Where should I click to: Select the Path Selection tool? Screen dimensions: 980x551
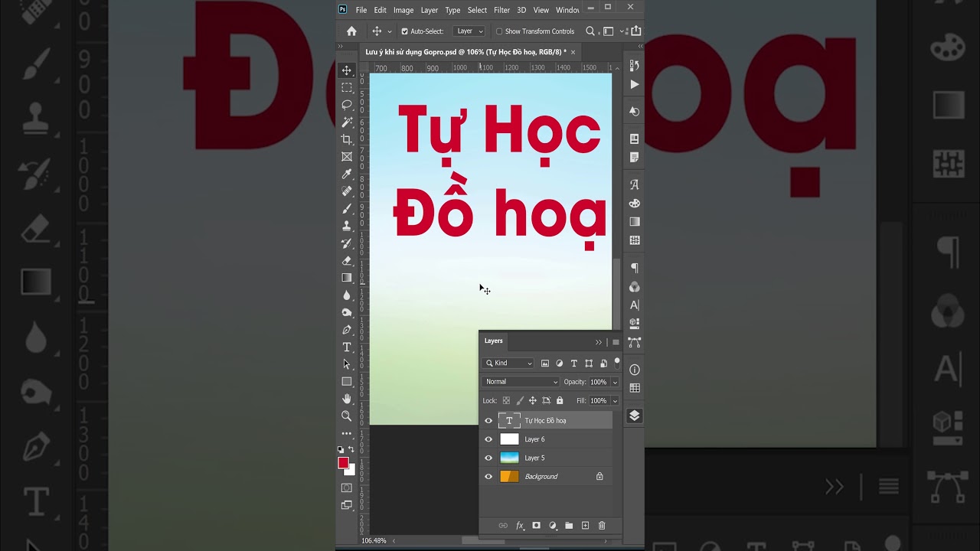[x=347, y=364]
